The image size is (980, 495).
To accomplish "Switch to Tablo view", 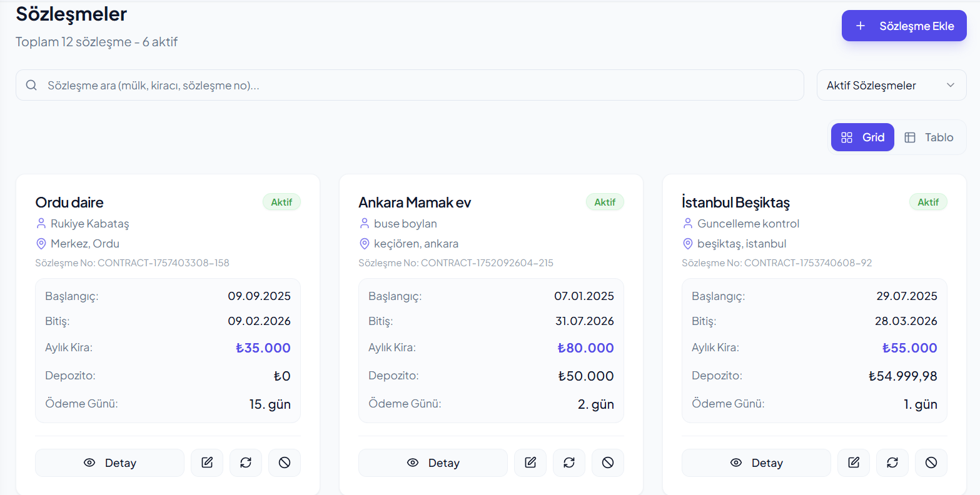I will [929, 137].
